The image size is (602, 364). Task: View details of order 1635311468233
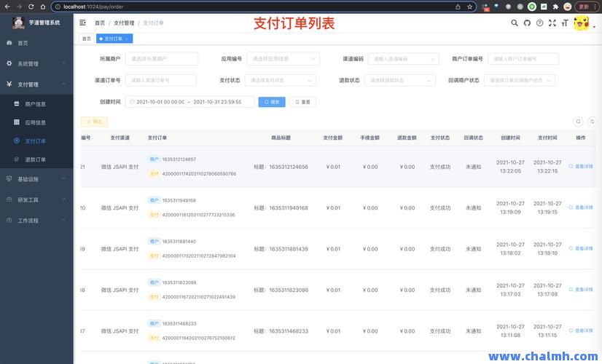click(581, 331)
